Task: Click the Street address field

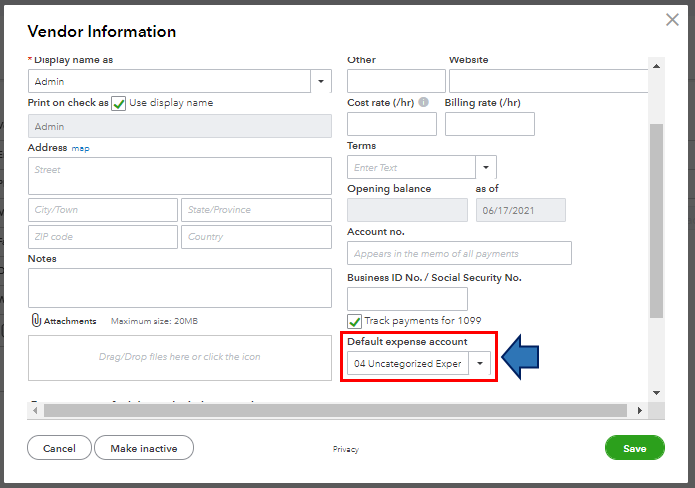Action: (180, 176)
